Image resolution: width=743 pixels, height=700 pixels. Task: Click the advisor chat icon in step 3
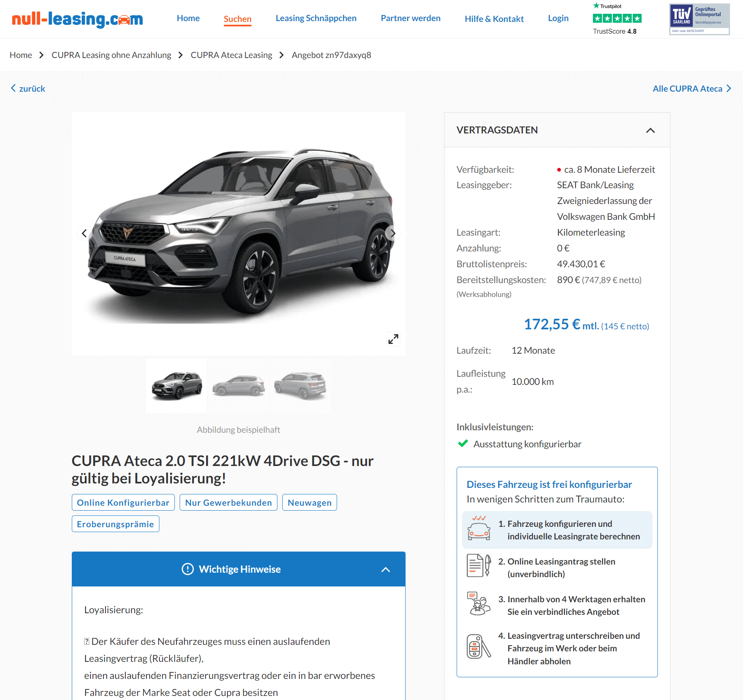[x=479, y=603]
